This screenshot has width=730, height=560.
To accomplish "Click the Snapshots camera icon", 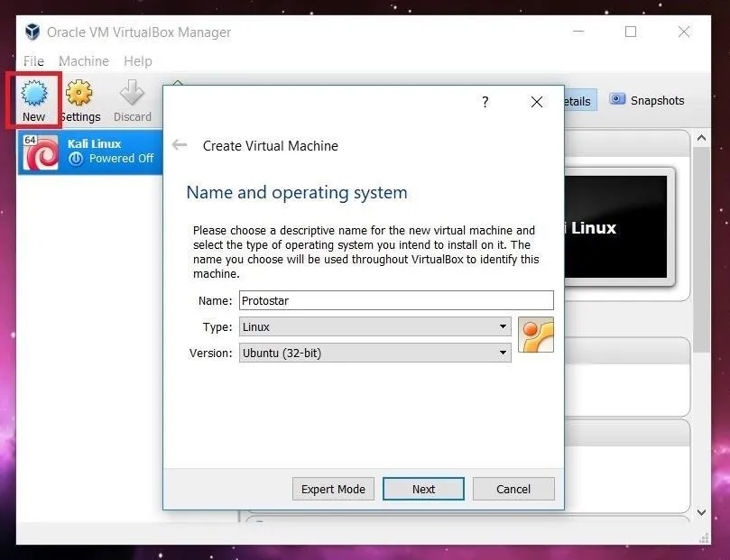I will tap(617, 99).
